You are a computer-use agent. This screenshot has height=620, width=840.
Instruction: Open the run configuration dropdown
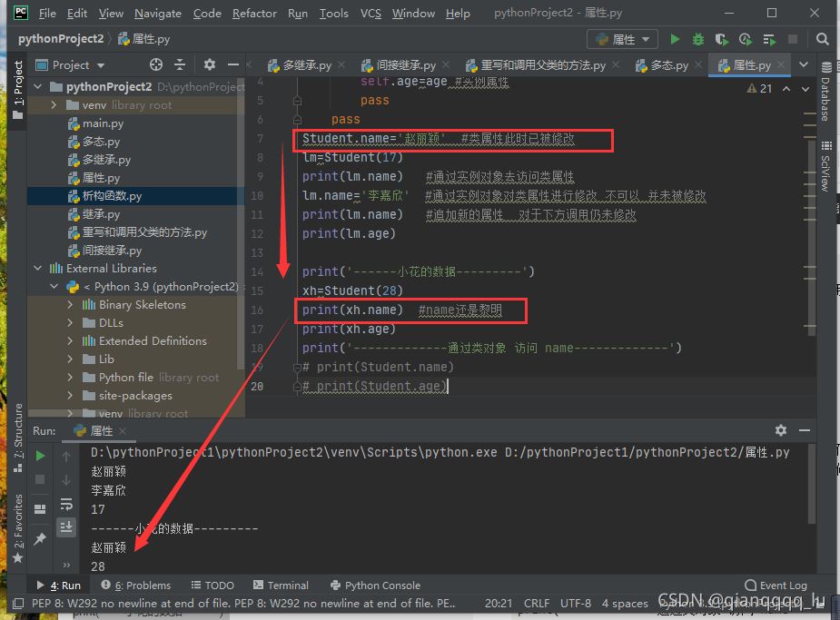[623, 39]
